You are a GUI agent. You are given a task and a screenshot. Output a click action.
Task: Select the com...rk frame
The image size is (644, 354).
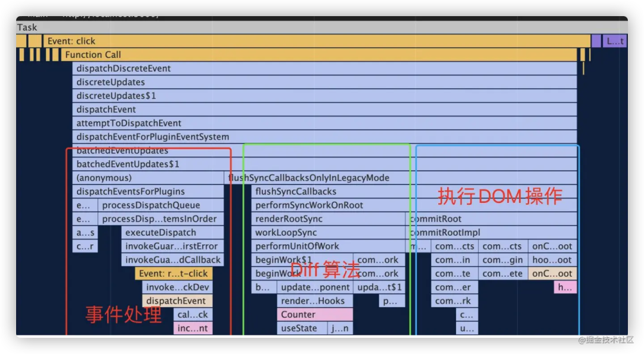click(x=454, y=300)
